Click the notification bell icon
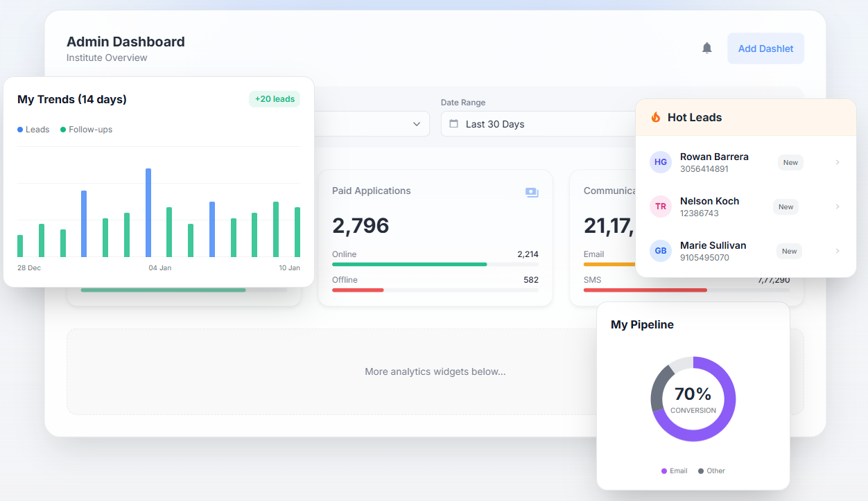Image resolution: width=868 pixels, height=501 pixels. coord(706,48)
